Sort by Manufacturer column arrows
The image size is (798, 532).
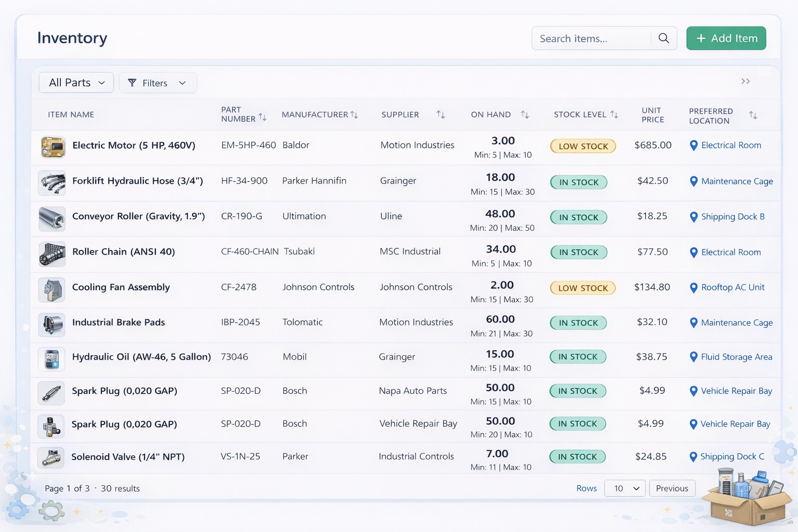coord(354,114)
